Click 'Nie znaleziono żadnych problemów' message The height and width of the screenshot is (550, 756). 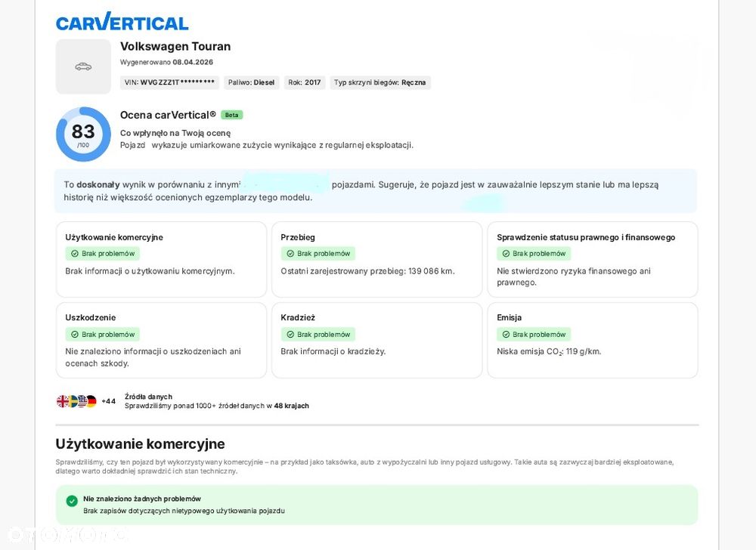point(142,499)
